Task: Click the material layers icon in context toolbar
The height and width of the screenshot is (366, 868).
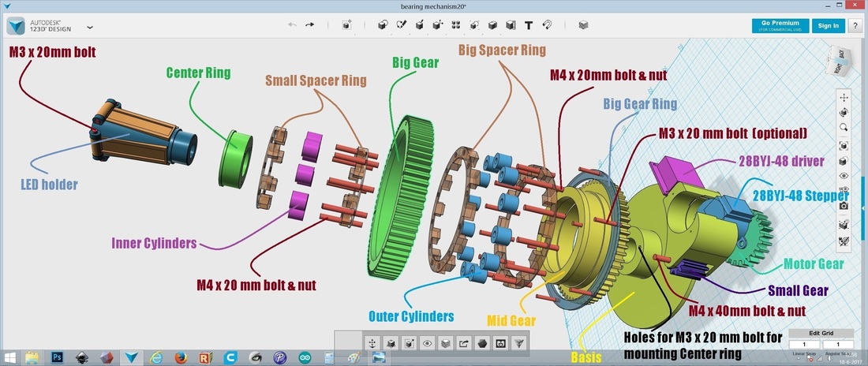Action: 446,343
